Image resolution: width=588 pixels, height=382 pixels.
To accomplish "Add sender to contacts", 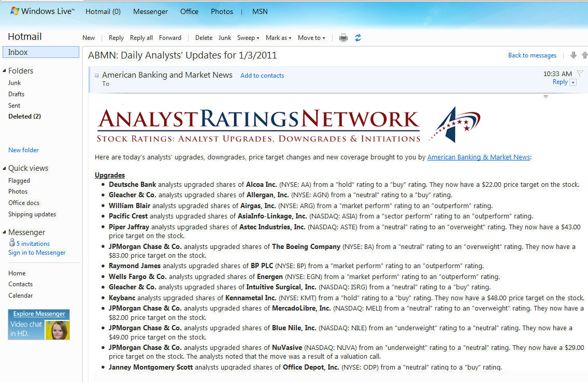I will (x=262, y=76).
